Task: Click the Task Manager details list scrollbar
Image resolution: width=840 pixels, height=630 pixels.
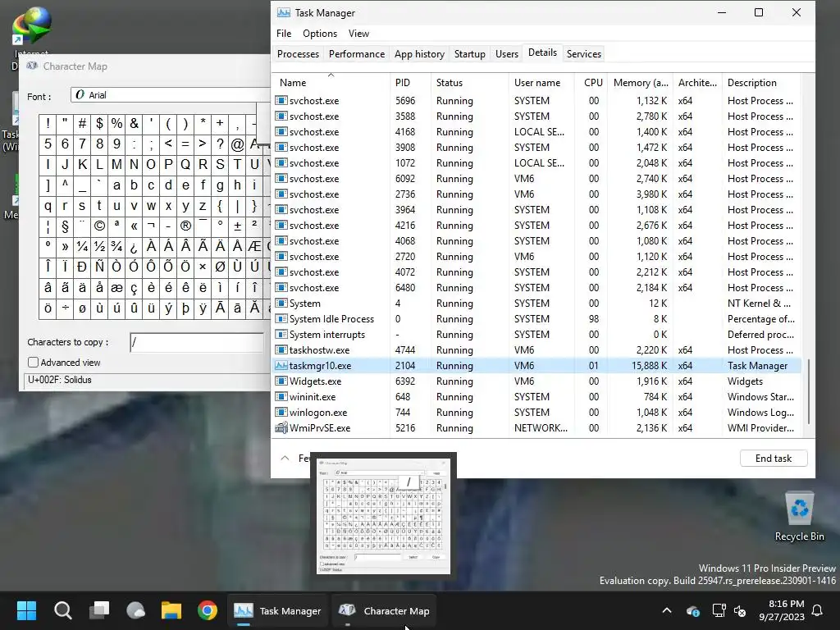Action: point(808,391)
